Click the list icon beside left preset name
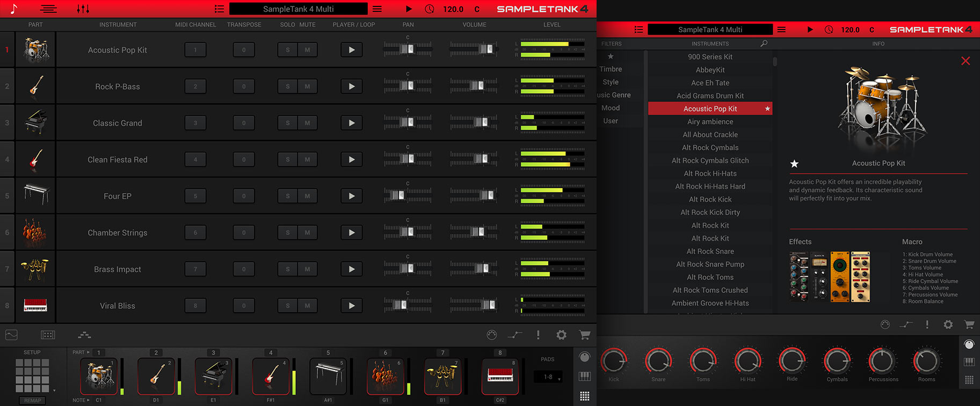 [219, 9]
